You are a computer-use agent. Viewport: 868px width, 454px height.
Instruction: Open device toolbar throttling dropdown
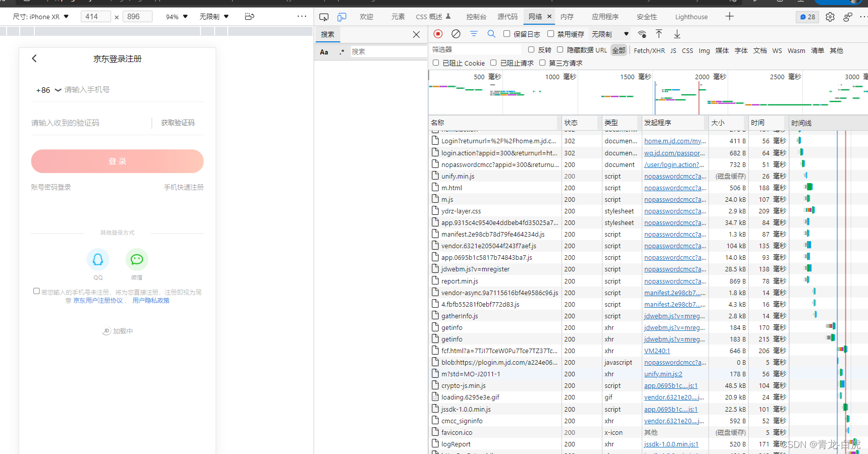click(214, 17)
